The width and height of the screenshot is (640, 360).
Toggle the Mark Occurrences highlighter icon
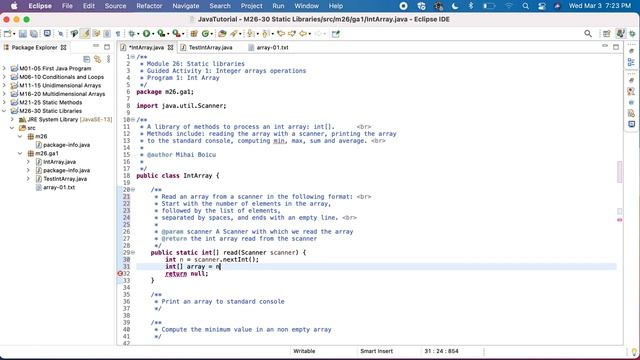point(85,34)
